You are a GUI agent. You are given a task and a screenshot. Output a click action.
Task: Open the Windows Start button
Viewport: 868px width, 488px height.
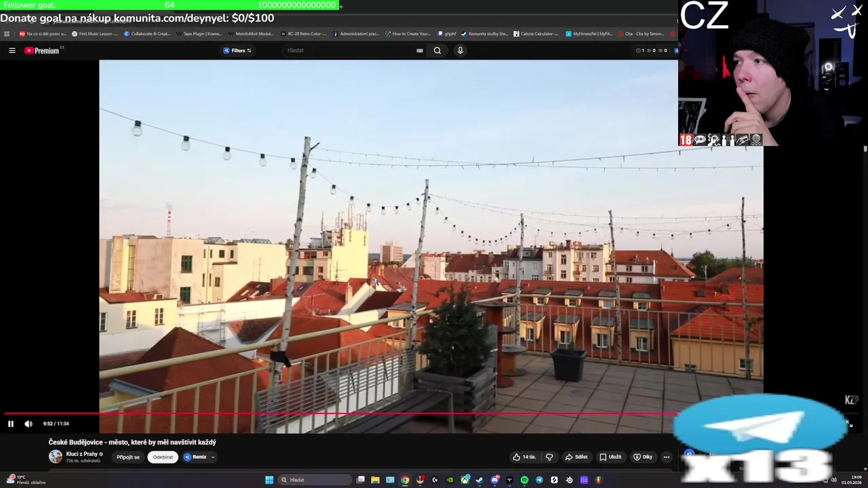(x=269, y=480)
